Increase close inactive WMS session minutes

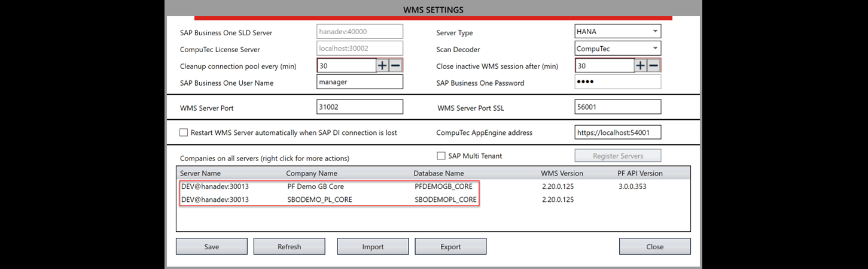pos(641,66)
